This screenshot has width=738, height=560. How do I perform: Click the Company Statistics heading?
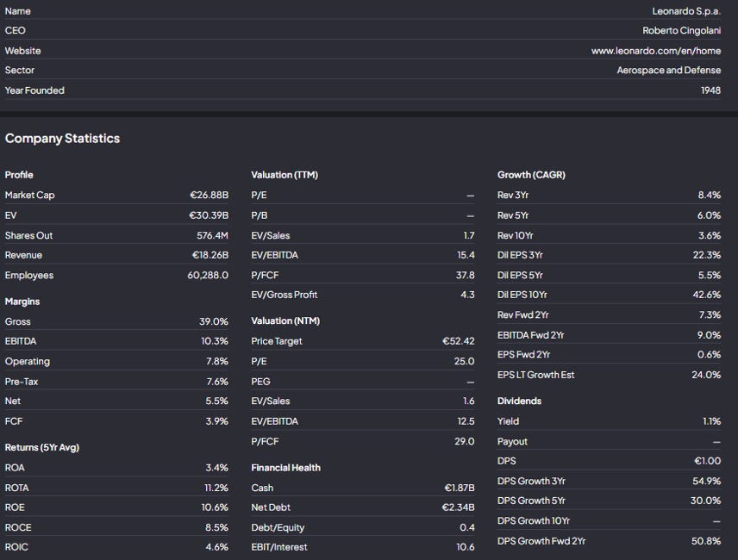[62, 139]
